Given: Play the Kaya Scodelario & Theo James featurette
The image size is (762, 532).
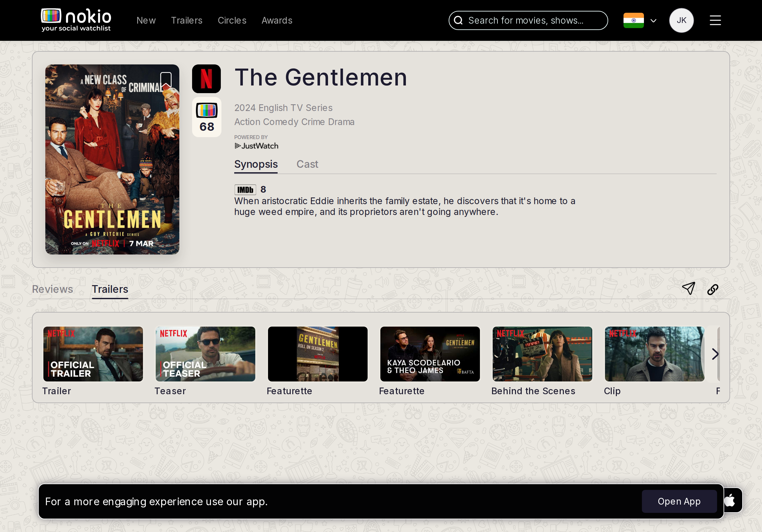Looking at the screenshot, I should (430, 354).
